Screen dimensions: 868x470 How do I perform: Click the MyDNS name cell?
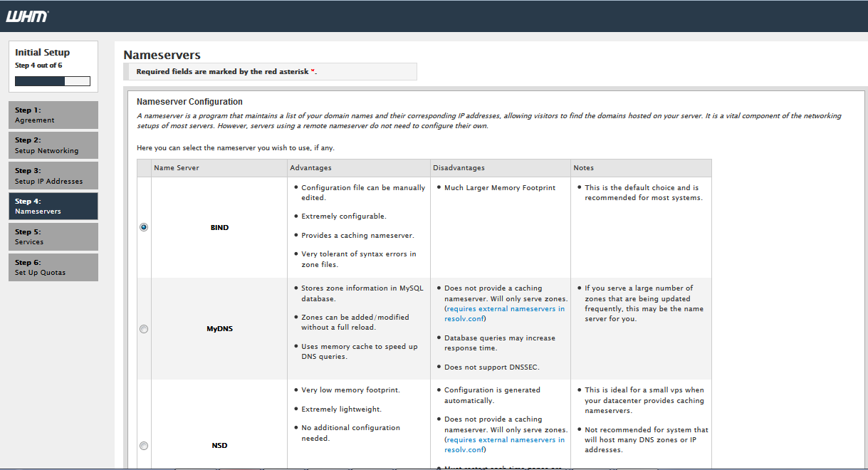(x=219, y=329)
